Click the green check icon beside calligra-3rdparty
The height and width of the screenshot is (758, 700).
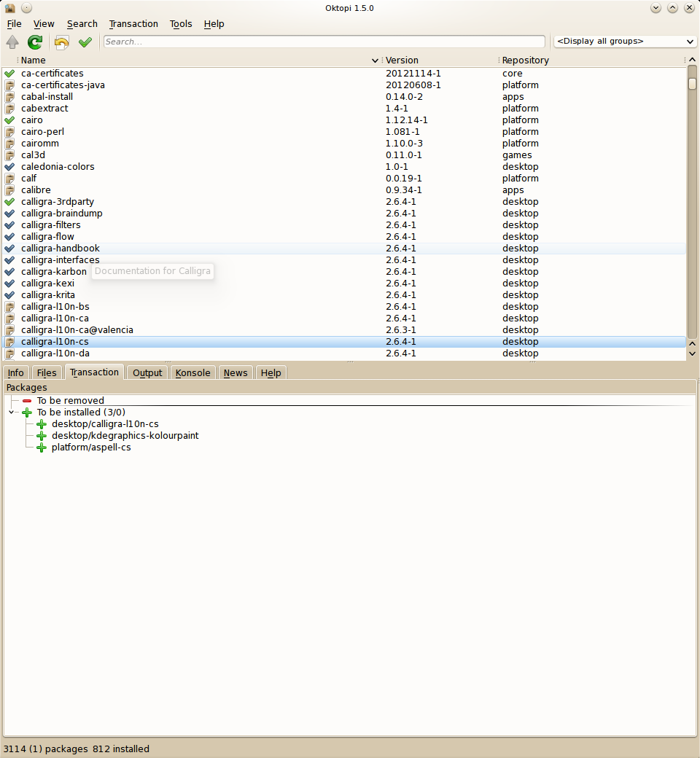coord(9,202)
